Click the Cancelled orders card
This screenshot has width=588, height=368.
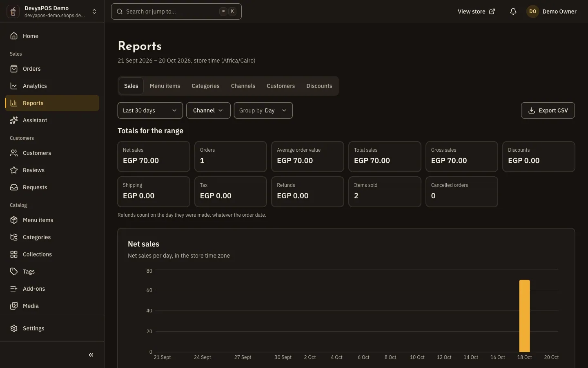[x=462, y=192]
